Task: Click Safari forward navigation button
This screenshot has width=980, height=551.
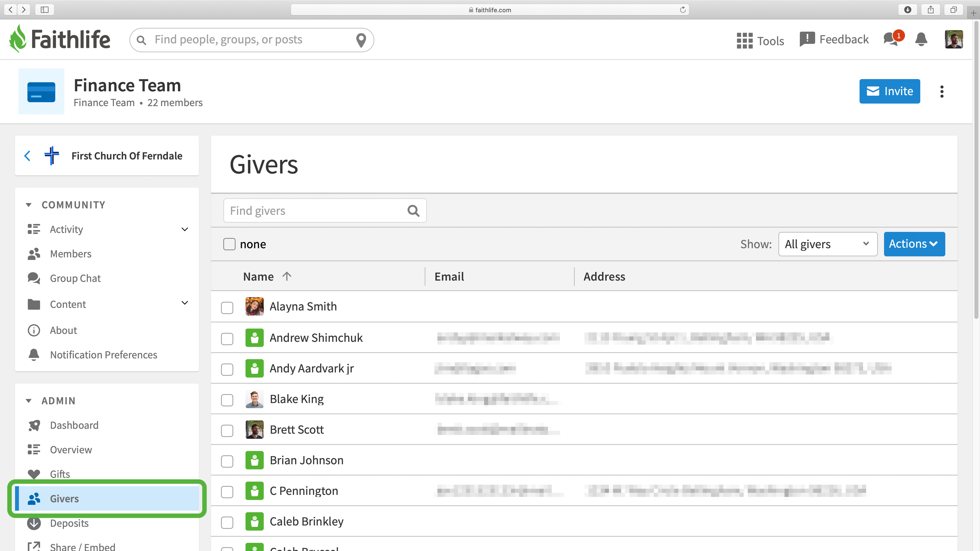Action: (23, 9)
